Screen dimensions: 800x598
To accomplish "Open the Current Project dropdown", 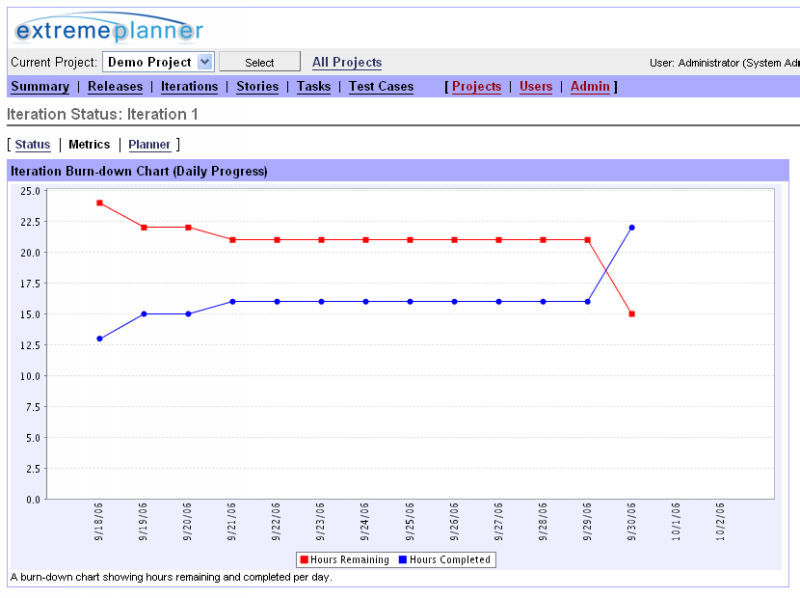I will [x=158, y=62].
